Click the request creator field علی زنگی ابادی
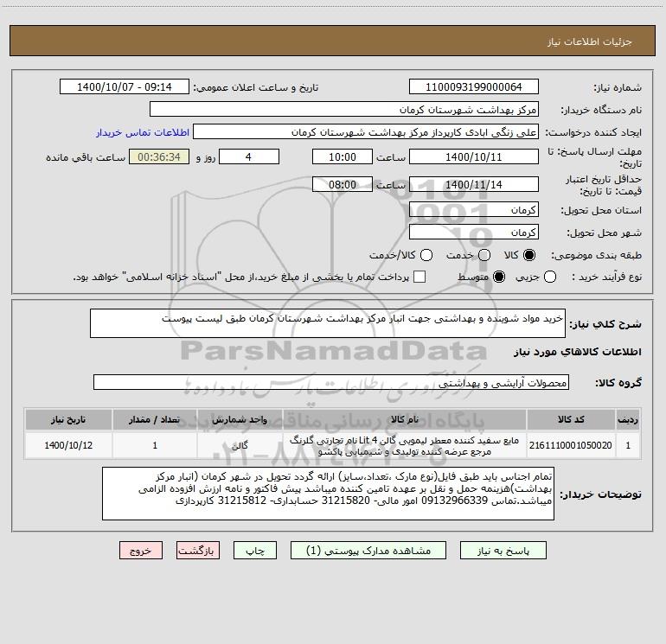This screenshot has height=644, width=666. point(366,132)
